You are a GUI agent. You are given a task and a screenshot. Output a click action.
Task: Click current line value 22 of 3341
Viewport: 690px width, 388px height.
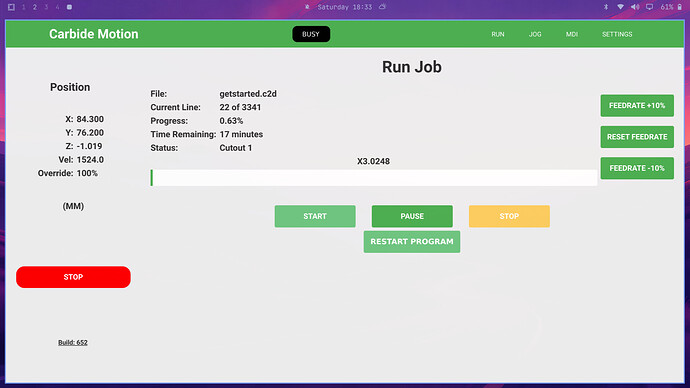[240, 107]
